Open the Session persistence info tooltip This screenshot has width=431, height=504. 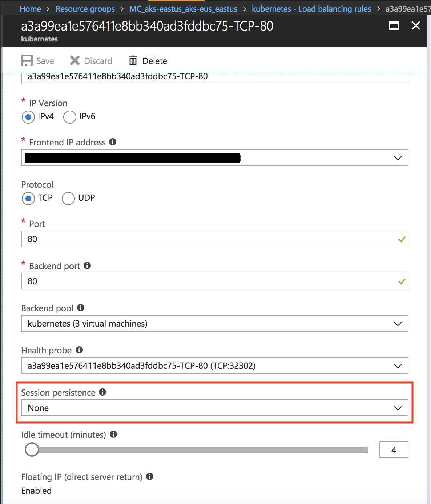[103, 392]
